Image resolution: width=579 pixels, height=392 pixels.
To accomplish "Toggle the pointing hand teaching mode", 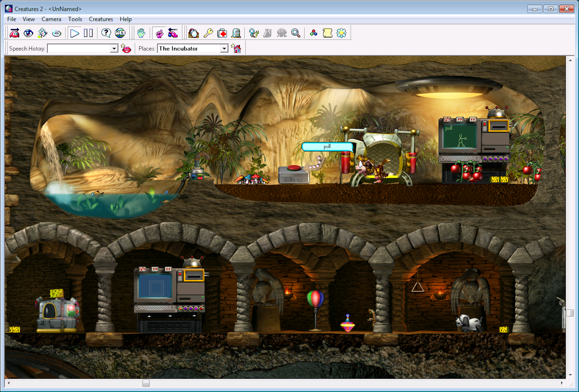I will click(x=160, y=33).
